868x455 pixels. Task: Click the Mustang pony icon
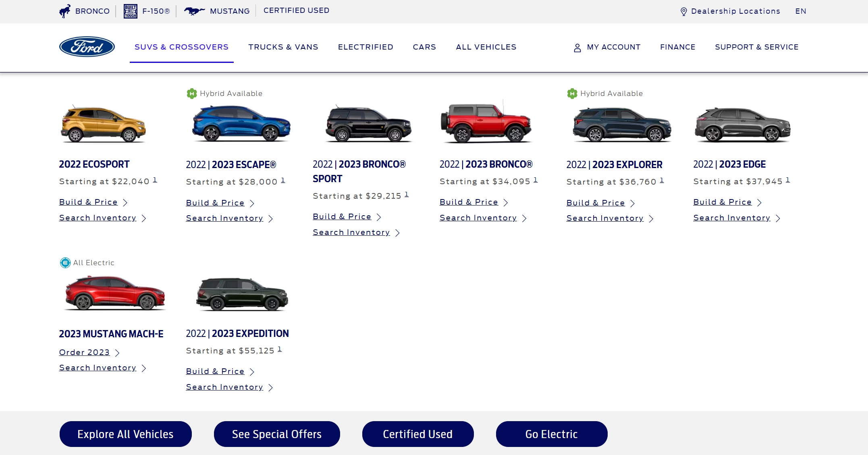click(194, 11)
